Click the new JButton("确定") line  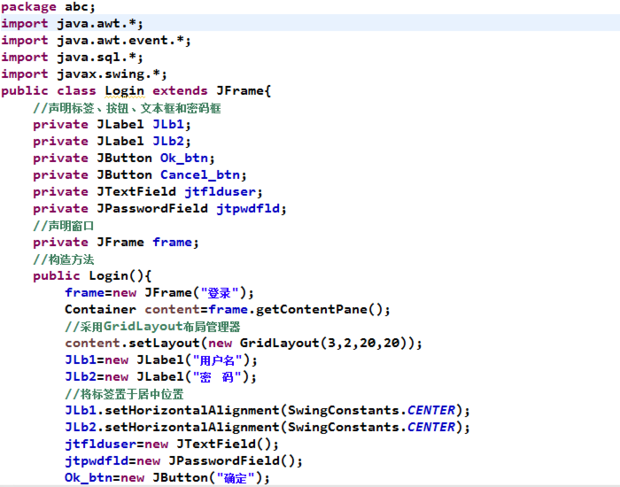coord(167,478)
